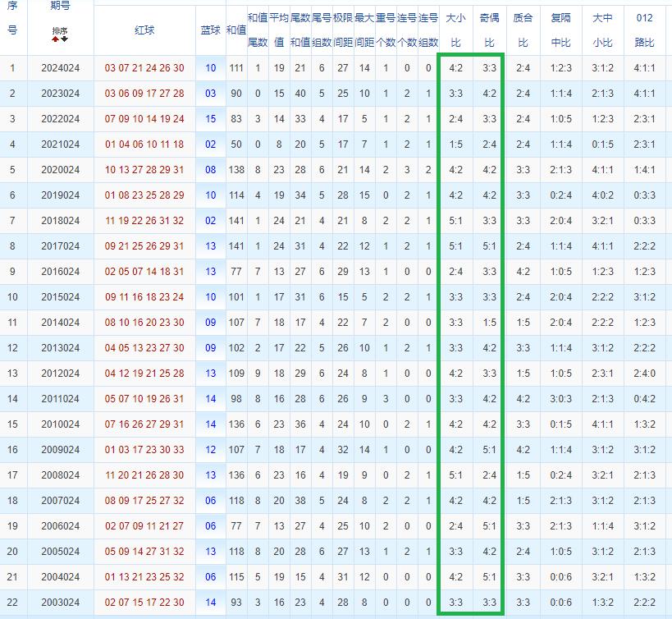Click the 5:1 大小比 value for 2018024

pos(456,221)
